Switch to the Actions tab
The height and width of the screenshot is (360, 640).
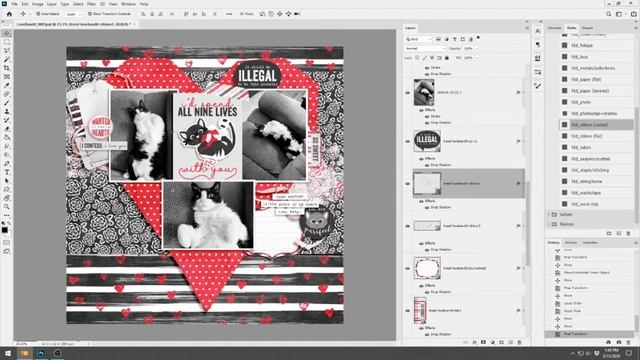(571, 243)
